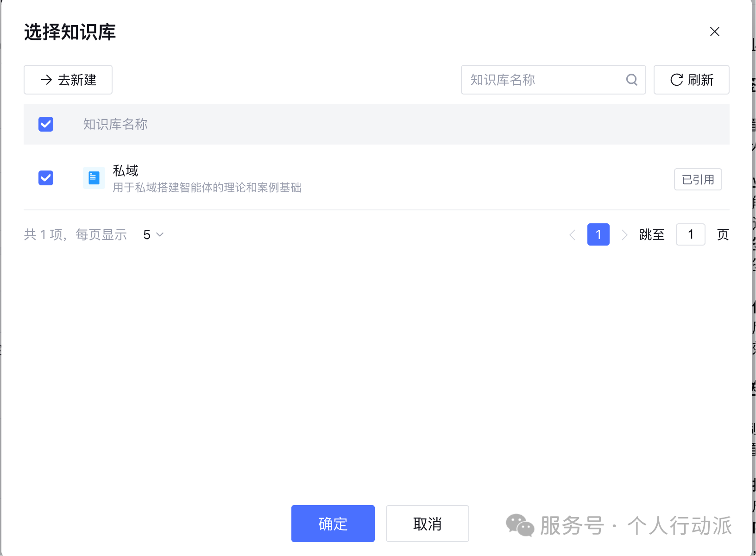Click the magnifier search icon

click(x=631, y=80)
